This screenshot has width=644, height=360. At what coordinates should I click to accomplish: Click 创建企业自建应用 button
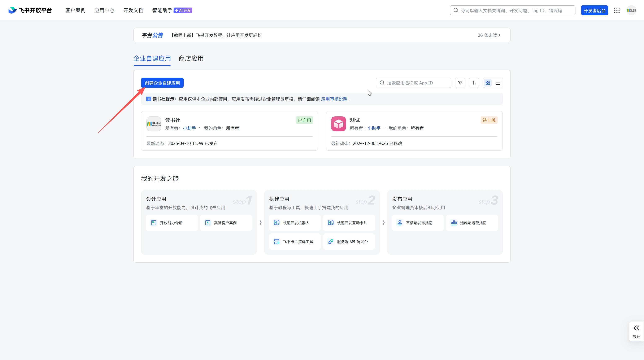[x=162, y=83]
